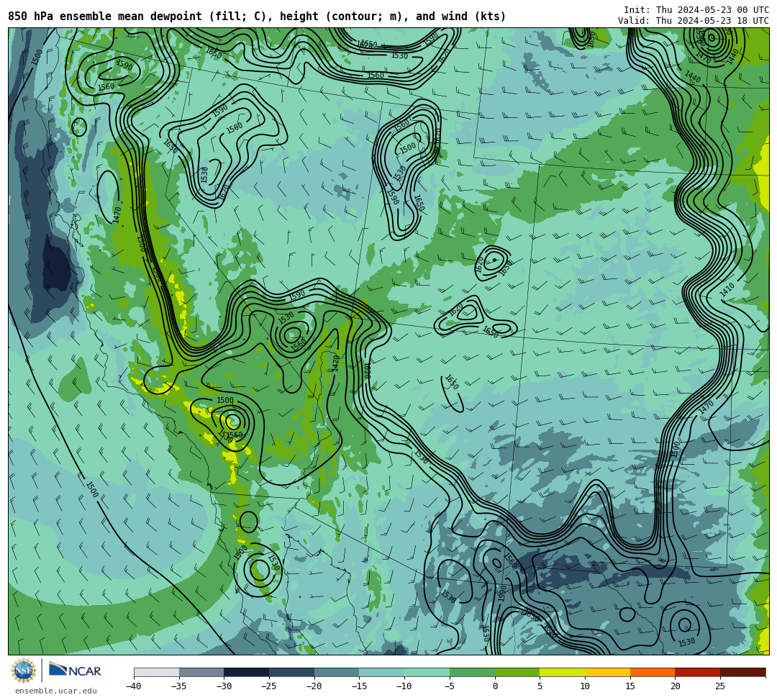Screen dimensions: 777x700
Task: Click the color bar segment between -20 and -15
Action: tap(337, 672)
